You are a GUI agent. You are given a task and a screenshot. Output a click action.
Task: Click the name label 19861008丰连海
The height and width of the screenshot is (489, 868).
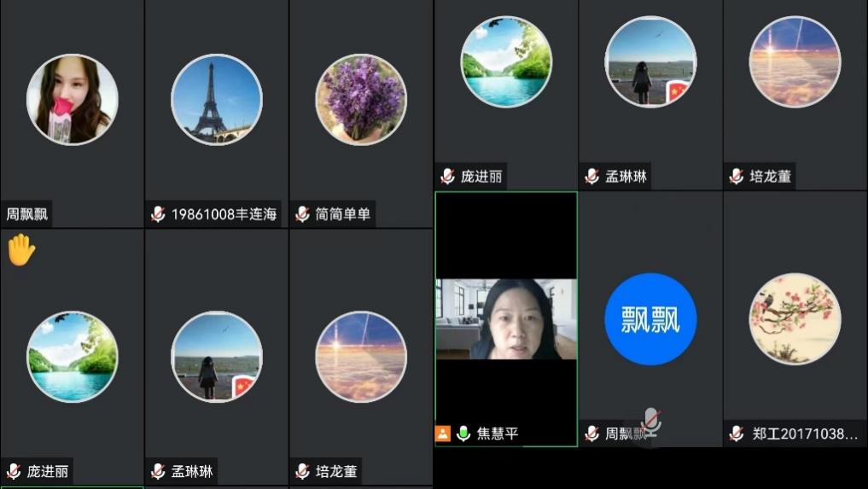(x=224, y=214)
